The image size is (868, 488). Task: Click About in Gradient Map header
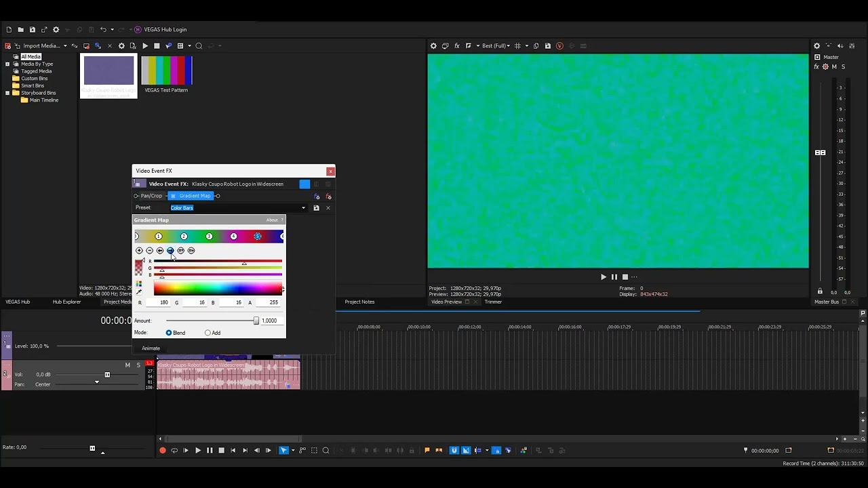[x=272, y=220]
